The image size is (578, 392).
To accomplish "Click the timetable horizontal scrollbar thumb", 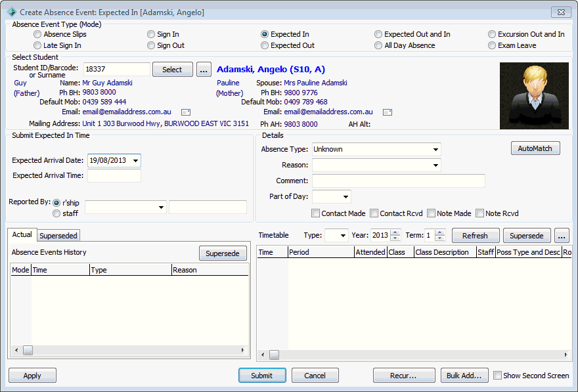I will (274, 355).
